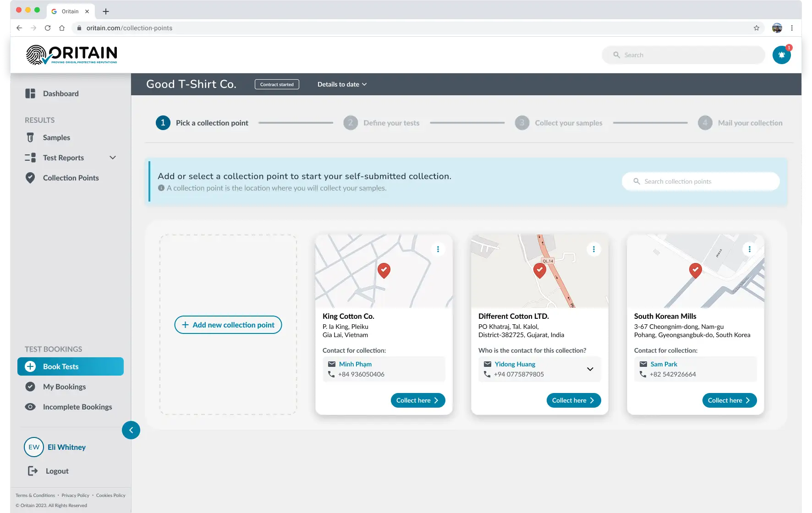Screen dimensions: 812x513
Task: Expand the Test Reports section
Action: [113, 157]
